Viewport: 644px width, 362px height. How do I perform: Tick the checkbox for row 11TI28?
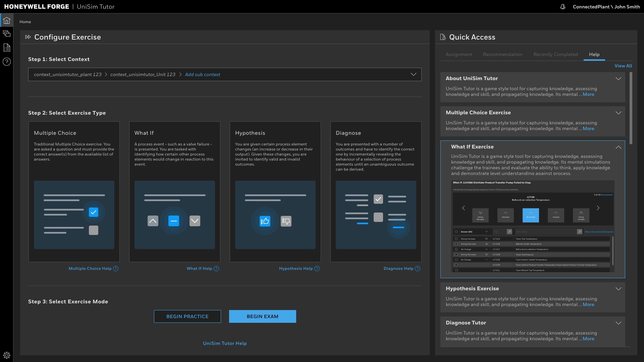point(456,254)
